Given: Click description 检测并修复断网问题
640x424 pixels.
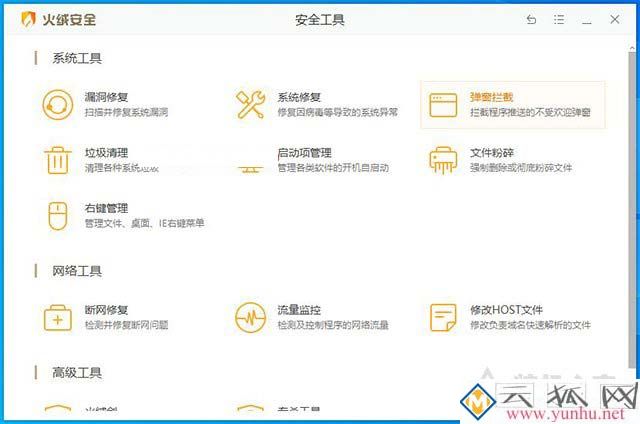Looking at the screenshot, I should tap(126, 325).
